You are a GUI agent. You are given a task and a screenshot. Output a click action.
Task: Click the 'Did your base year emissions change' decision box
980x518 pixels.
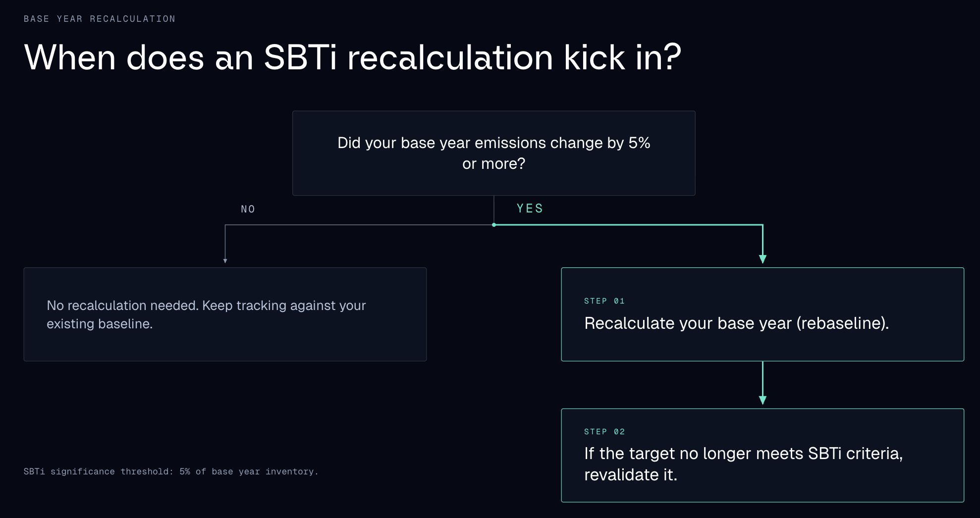[493, 153]
